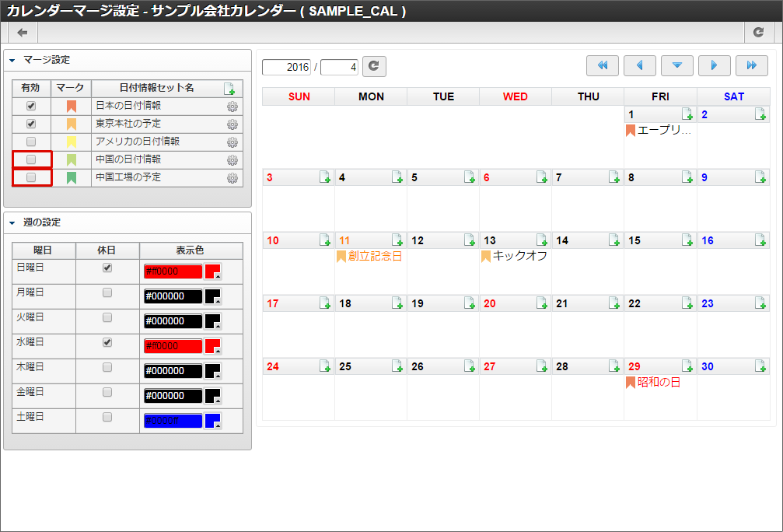The image size is (783, 532).
Task: Uncheck the 東京本社の予定 checkbox
Action: 31,124
